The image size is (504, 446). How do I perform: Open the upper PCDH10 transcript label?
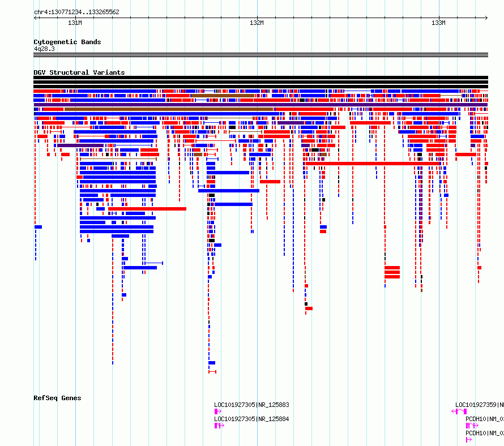[x=485, y=419]
